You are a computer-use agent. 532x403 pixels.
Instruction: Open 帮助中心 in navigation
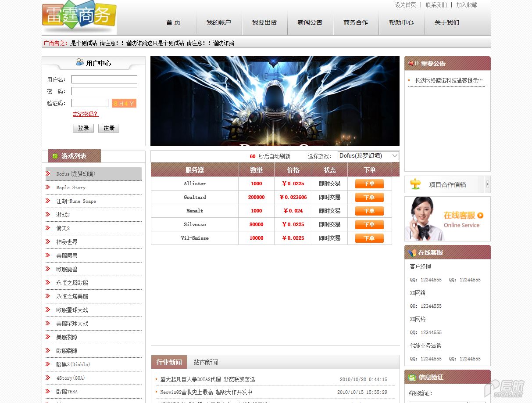(401, 22)
